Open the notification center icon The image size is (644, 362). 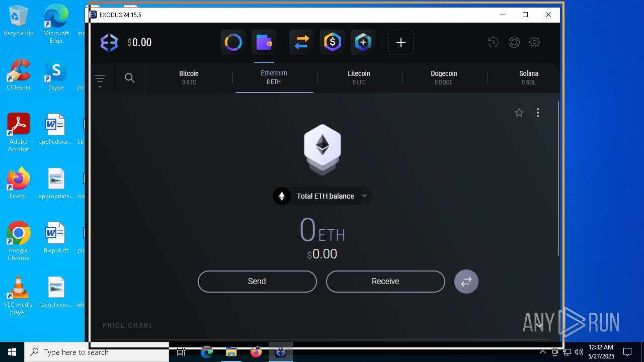click(x=627, y=352)
